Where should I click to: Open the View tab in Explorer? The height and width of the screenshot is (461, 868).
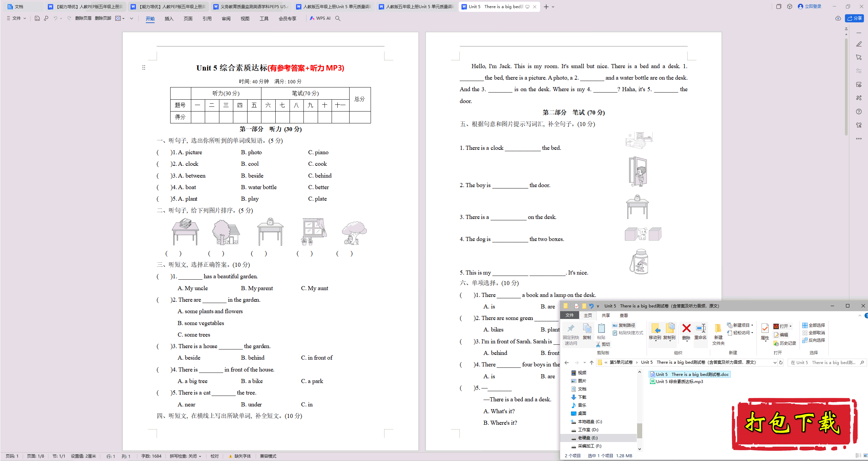[x=624, y=315]
